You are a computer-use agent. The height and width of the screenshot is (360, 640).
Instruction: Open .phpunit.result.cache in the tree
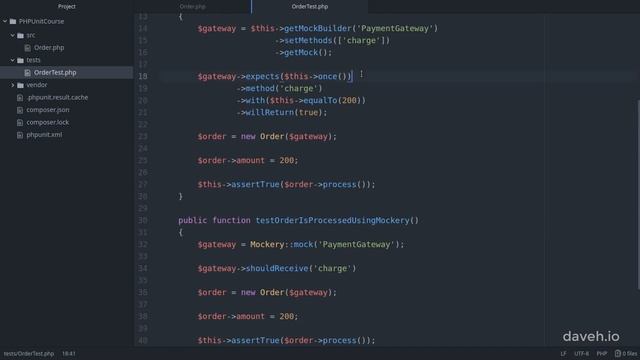pos(57,98)
